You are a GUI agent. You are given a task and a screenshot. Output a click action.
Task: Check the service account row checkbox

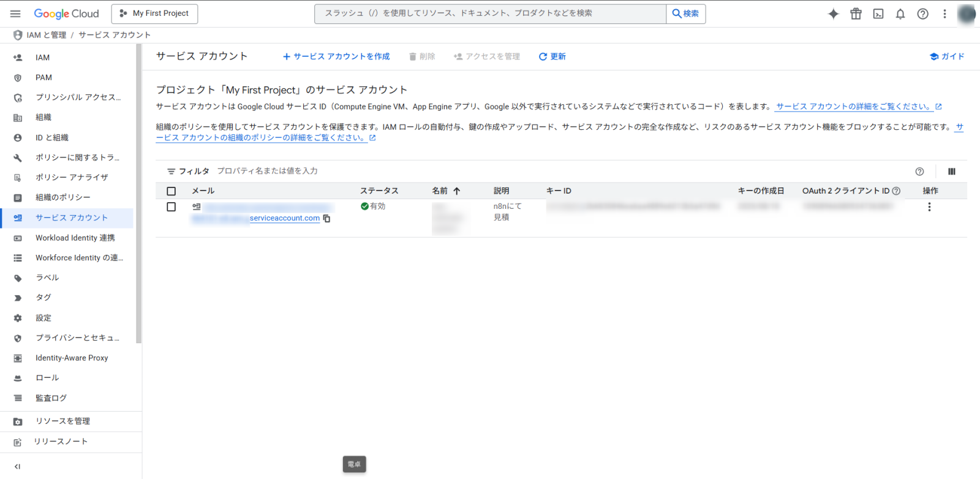point(171,207)
